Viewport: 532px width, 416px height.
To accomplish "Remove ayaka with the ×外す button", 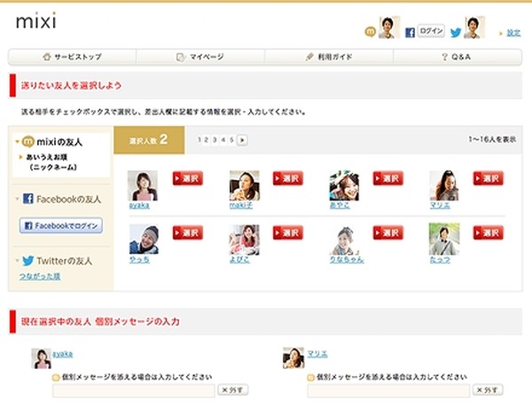I will click(232, 390).
